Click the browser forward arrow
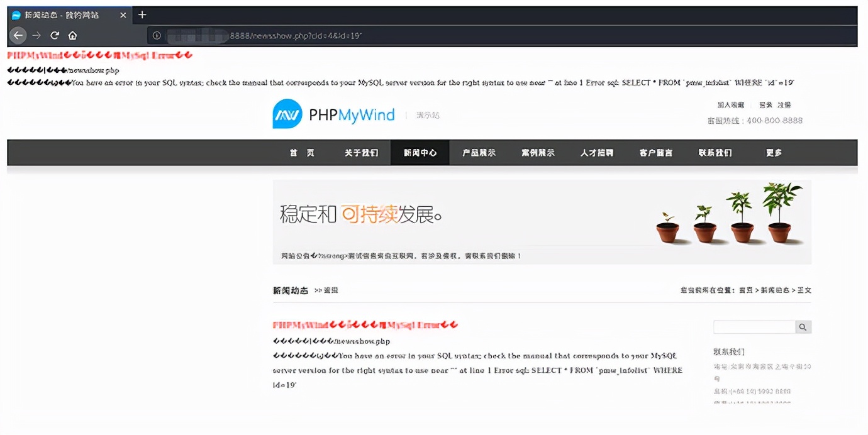Screen dimensions: 868x435 coord(36,35)
